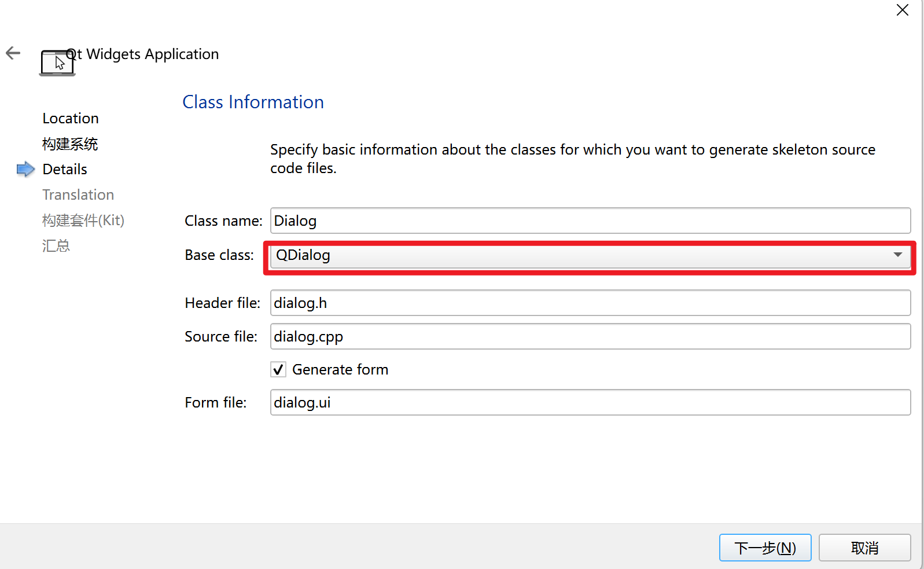Focus the Header file field dialog.h
Image resolution: width=924 pixels, height=569 pixels.
coord(591,303)
